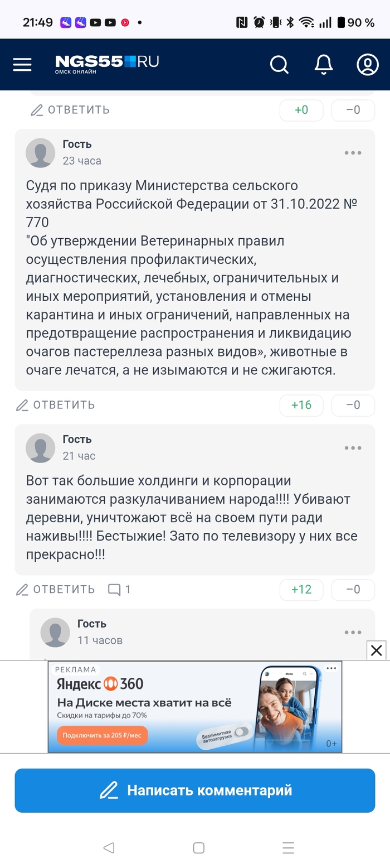Downvote the Ministry order comment
The height and width of the screenshot is (868, 390).
[x=353, y=405]
